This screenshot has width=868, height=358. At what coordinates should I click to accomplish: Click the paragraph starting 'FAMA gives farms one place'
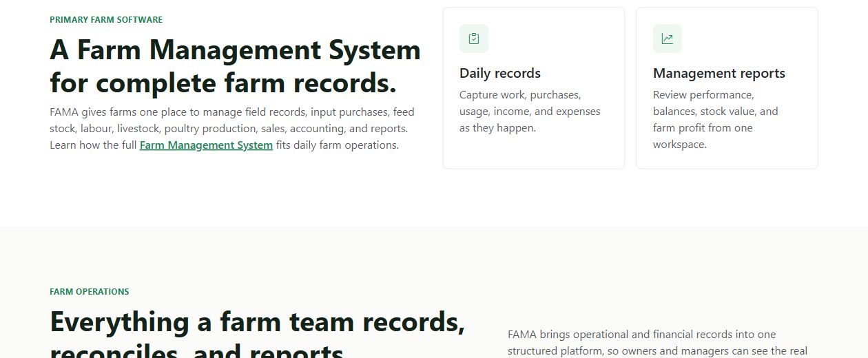click(x=232, y=128)
